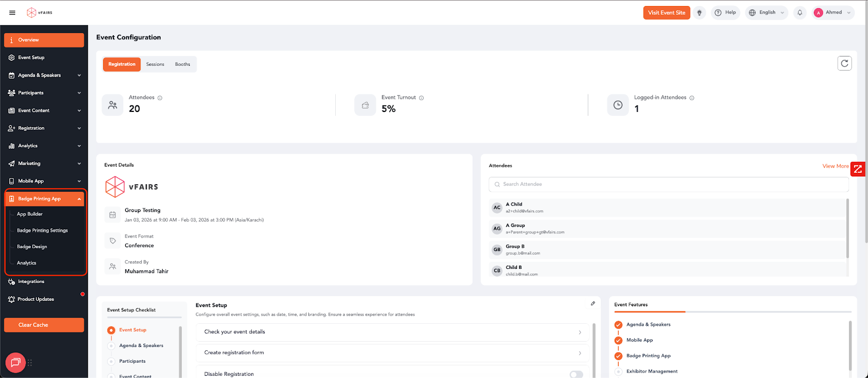Click the pencil edit icon beside Event Setup
868x378 pixels.
(x=593, y=304)
